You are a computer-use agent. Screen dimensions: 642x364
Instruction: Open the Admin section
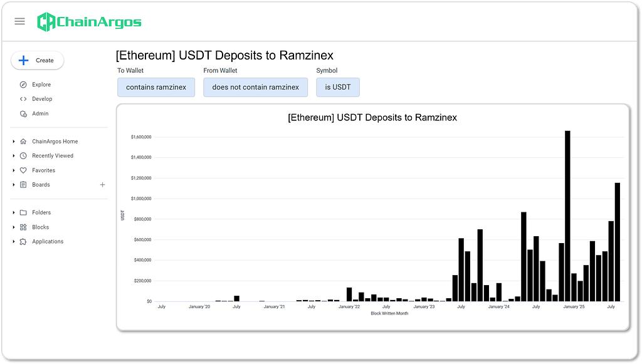click(40, 113)
